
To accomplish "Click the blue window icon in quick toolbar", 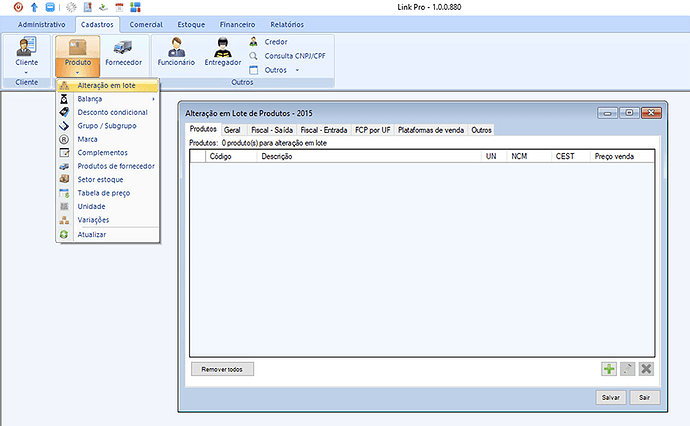I will point(50,7).
